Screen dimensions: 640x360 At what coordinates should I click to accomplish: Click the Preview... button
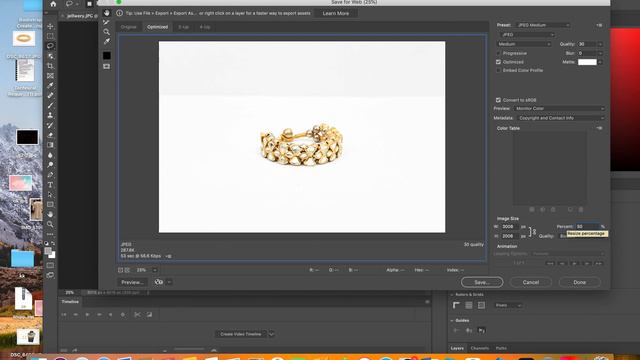tap(132, 282)
